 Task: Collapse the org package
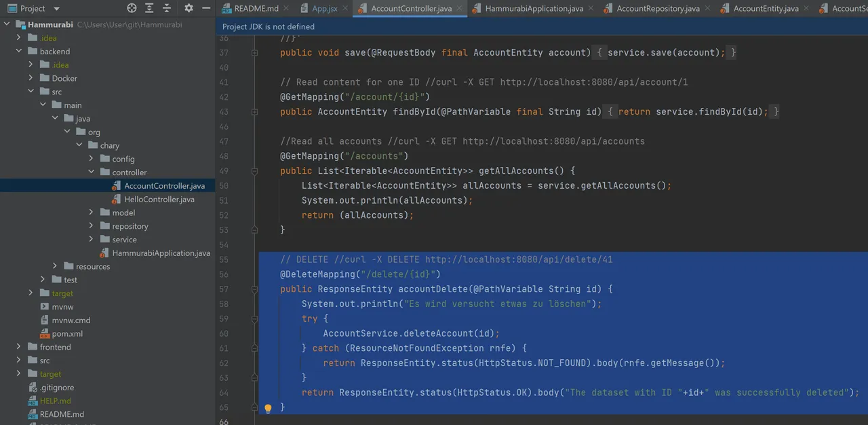click(x=68, y=132)
